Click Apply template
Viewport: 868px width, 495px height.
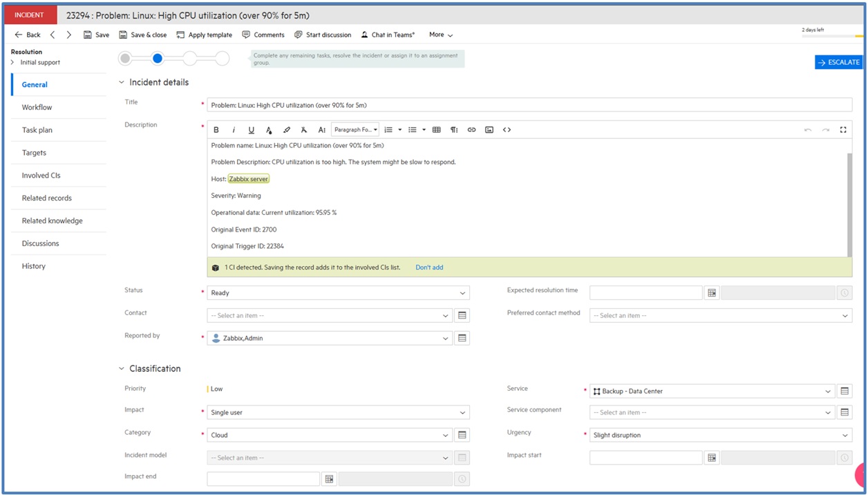click(205, 35)
